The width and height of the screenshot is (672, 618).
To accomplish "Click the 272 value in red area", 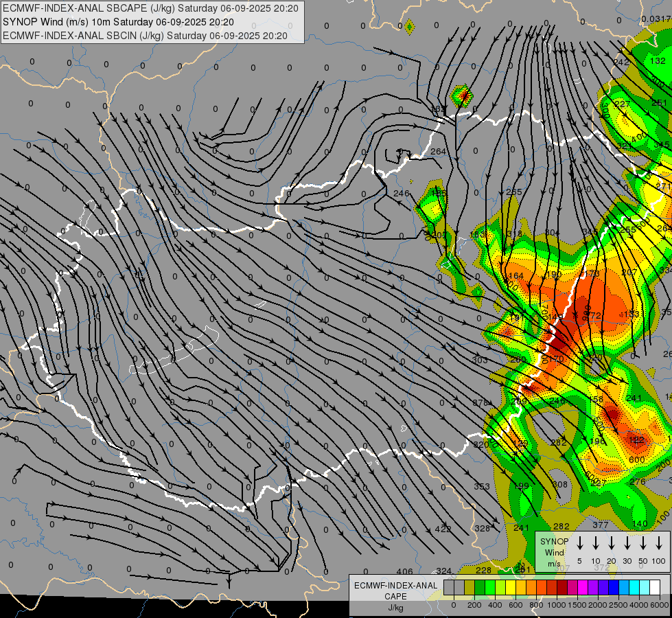I will pyautogui.click(x=593, y=315).
